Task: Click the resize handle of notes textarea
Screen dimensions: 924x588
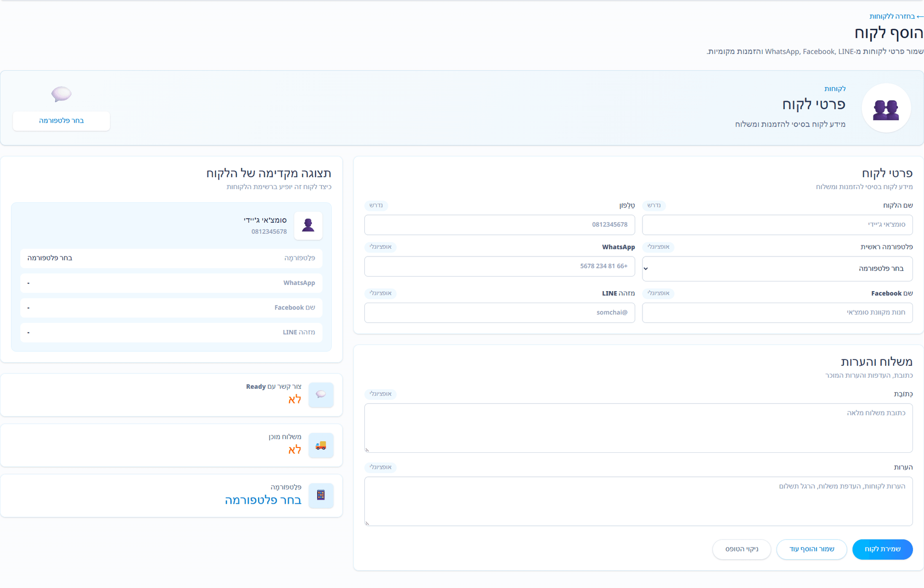Action: tap(367, 523)
